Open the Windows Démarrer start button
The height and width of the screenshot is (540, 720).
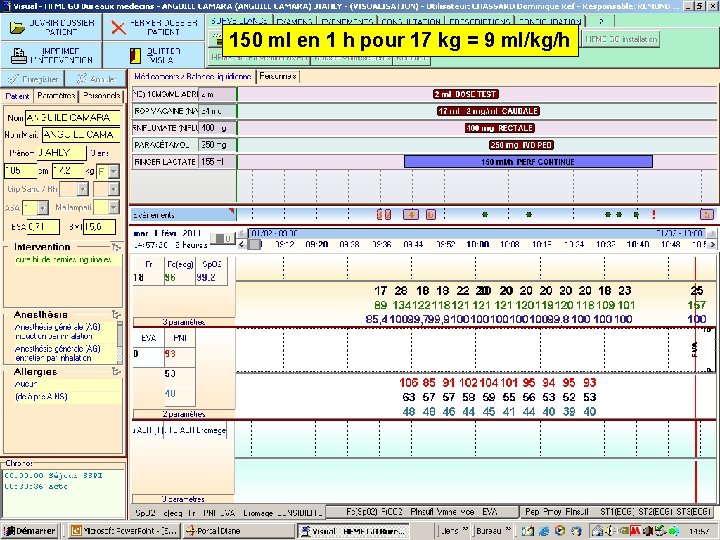coord(30,531)
